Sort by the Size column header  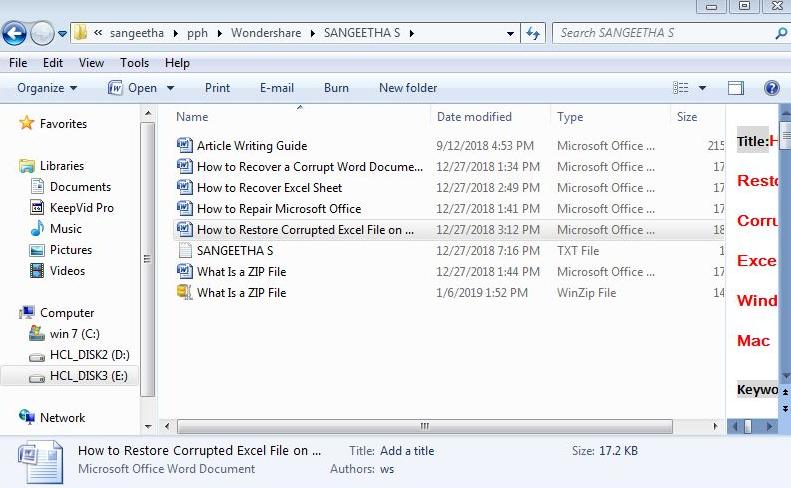coord(687,117)
